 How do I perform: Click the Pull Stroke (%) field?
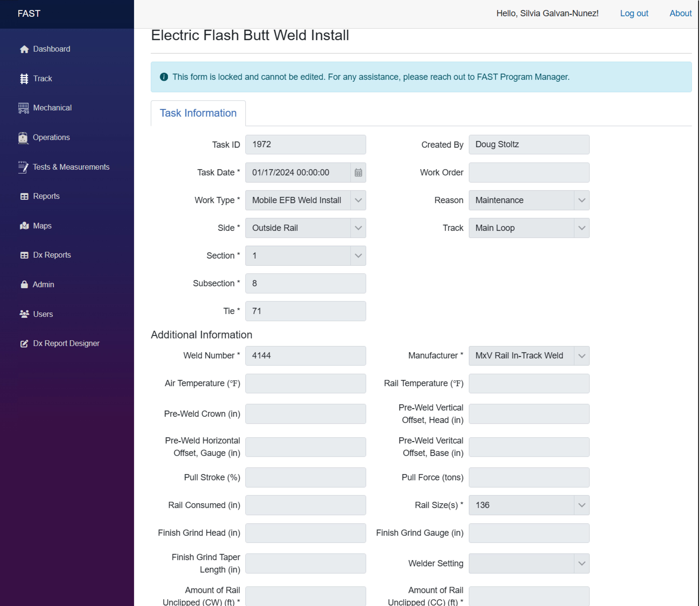click(306, 478)
